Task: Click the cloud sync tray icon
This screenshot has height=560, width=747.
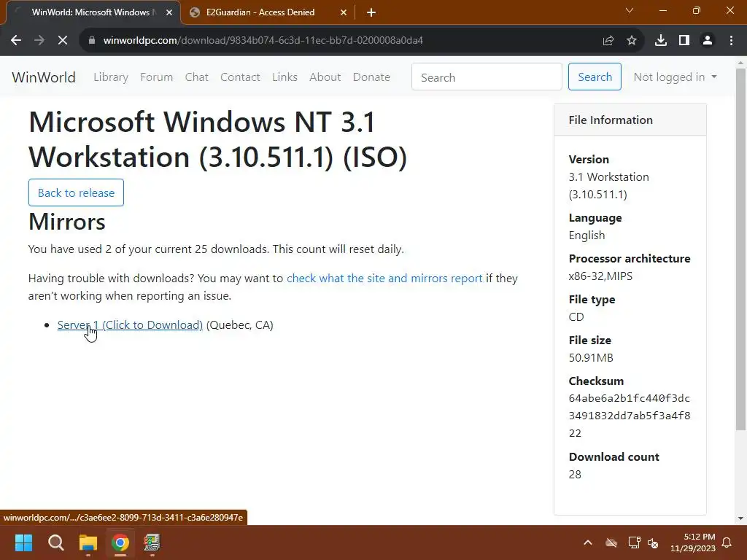Action: click(611, 542)
